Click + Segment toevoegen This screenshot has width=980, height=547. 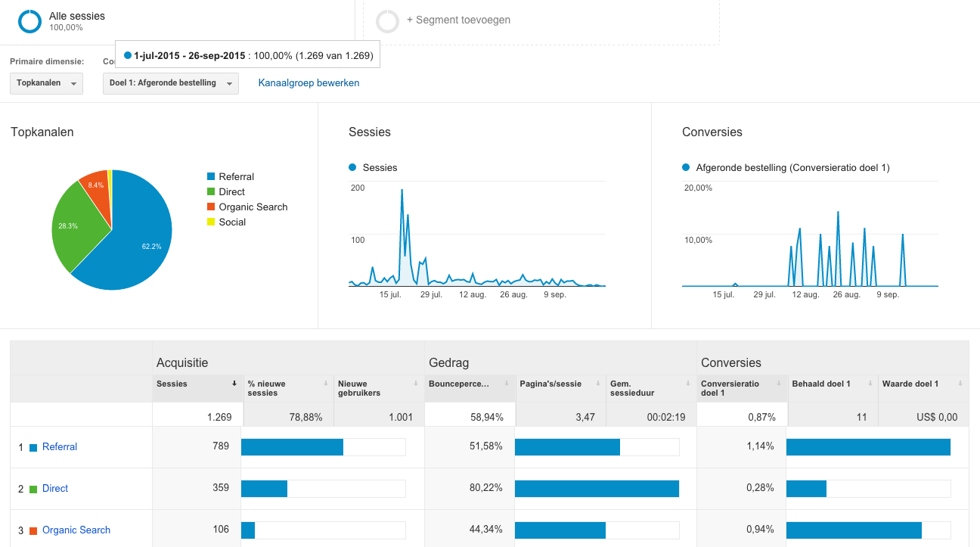pos(458,20)
